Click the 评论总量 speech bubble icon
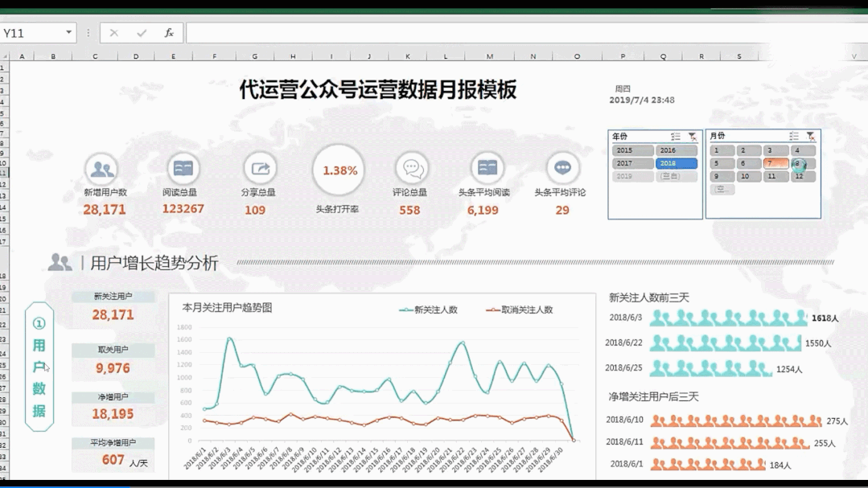The height and width of the screenshot is (488, 868). [410, 170]
